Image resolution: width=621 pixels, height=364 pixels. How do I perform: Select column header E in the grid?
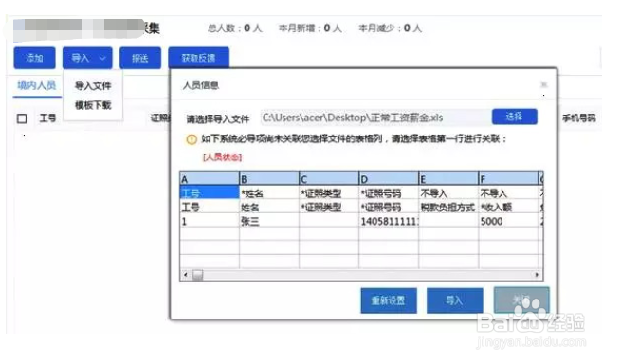448,178
